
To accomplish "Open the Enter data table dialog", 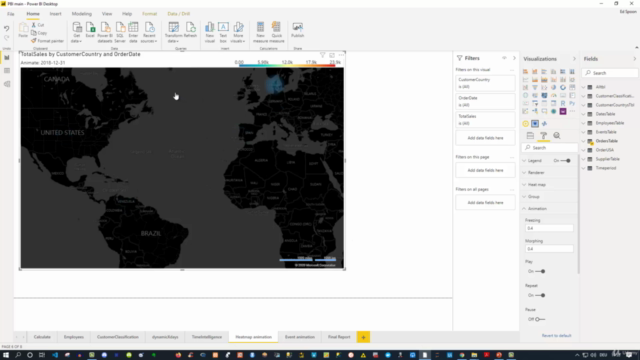I will (x=133, y=33).
